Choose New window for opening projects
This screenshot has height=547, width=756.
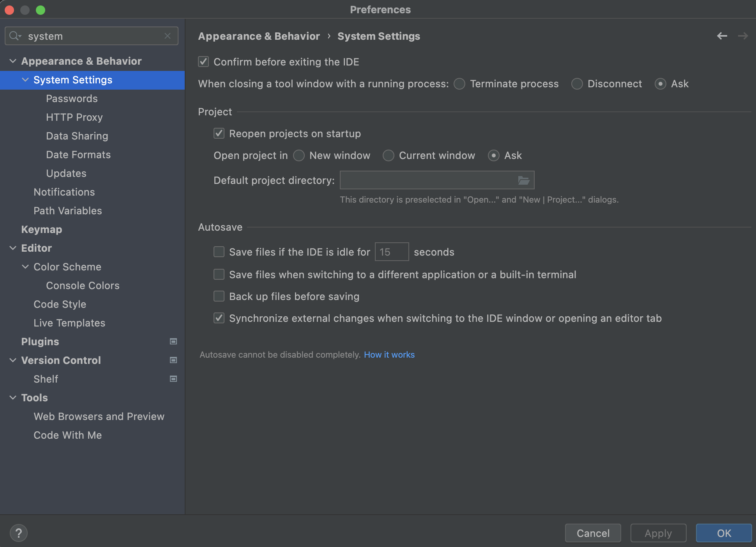[299, 155]
